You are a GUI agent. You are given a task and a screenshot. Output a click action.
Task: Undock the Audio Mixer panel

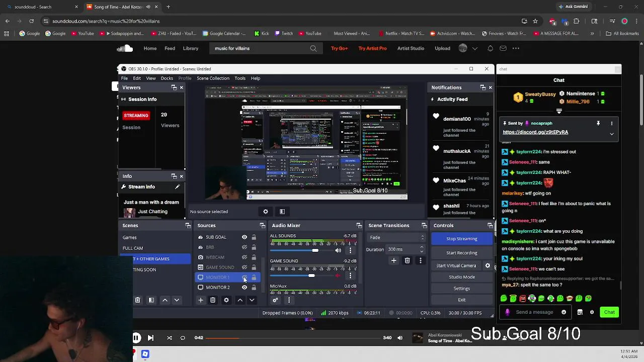click(x=359, y=226)
